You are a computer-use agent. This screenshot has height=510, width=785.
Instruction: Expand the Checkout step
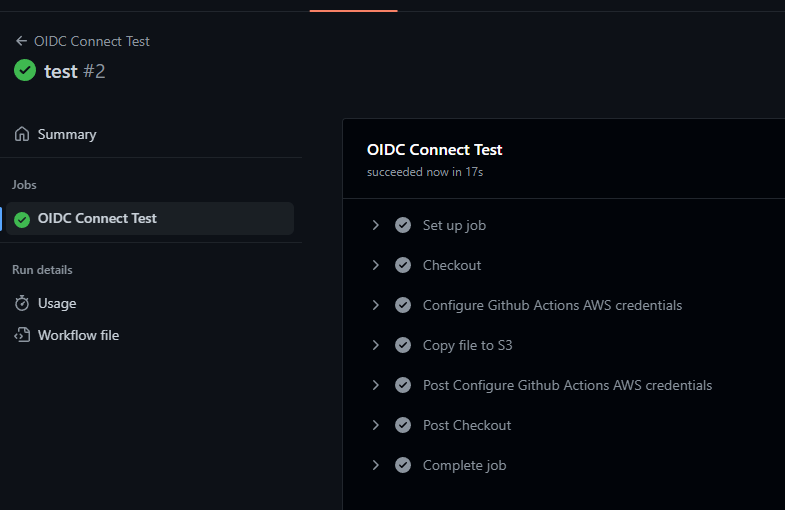[375, 265]
